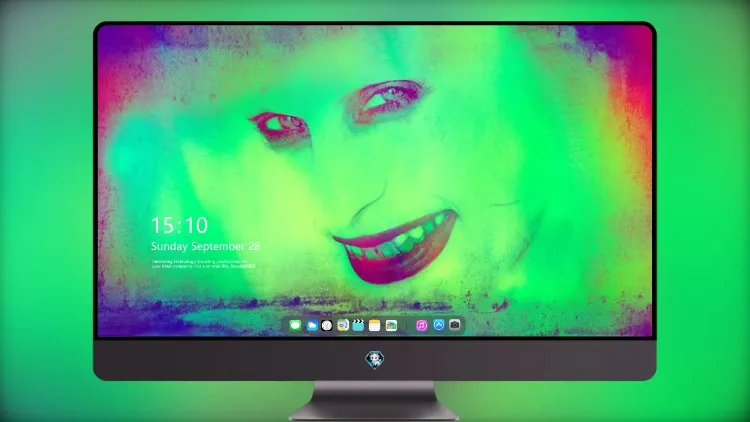
Task: Open the Maps icon in the dock
Action: click(342, 325)
